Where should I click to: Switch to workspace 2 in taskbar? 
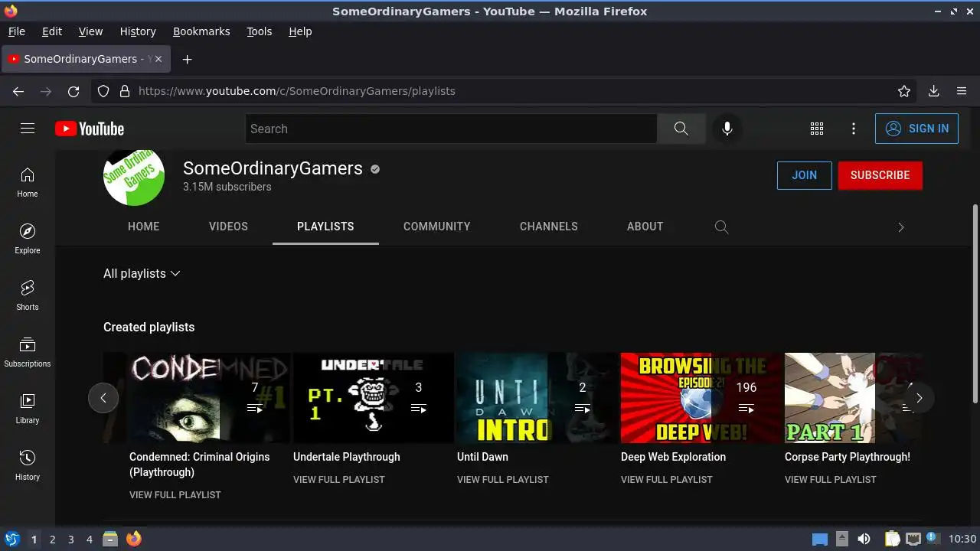point(52,540)
